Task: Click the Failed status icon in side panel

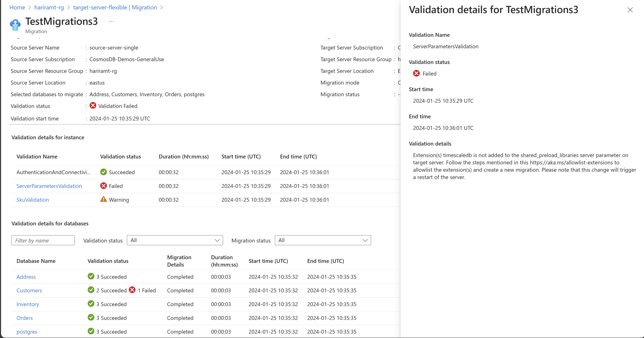Action: 416,73
